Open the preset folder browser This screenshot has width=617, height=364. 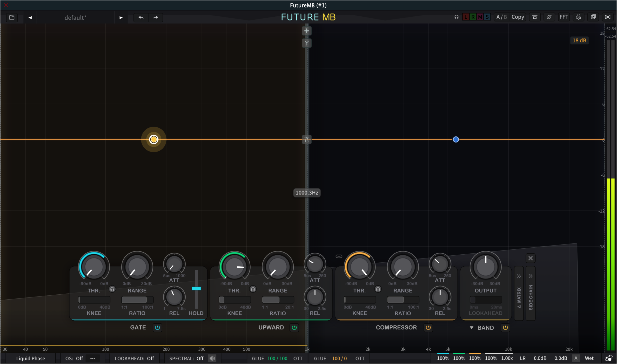tap(12, 17)
